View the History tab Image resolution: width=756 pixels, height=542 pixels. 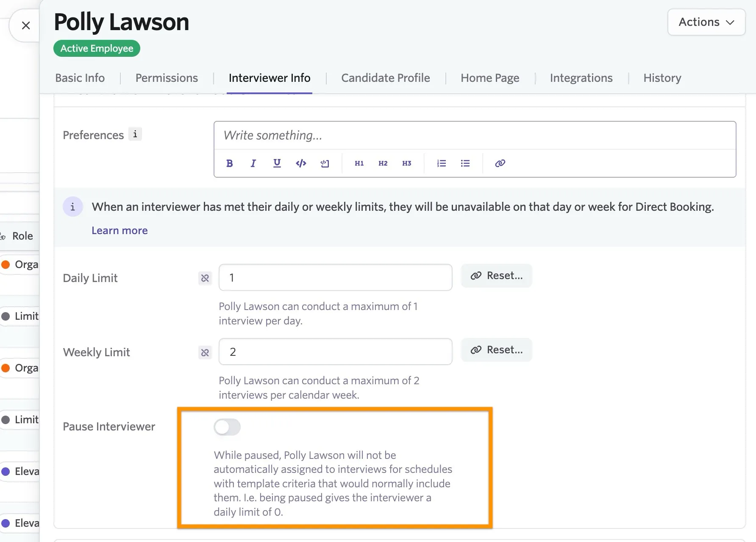click(x=662, y=78)
